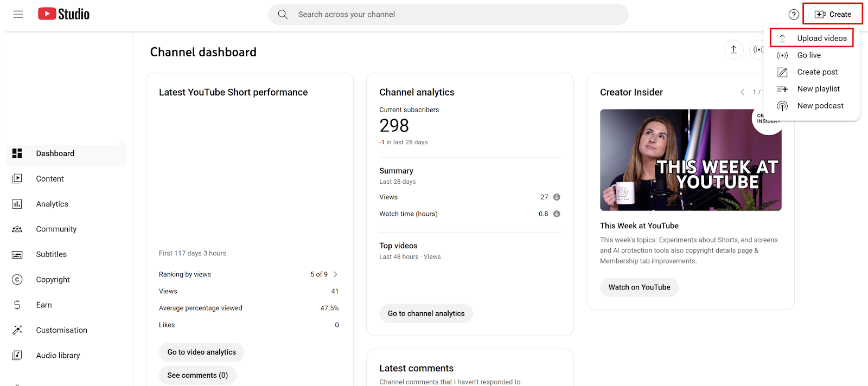Viewport: 868px width, 386px height.
Task: Click the New playlist list-plus icon
Action: coord(782,89)
